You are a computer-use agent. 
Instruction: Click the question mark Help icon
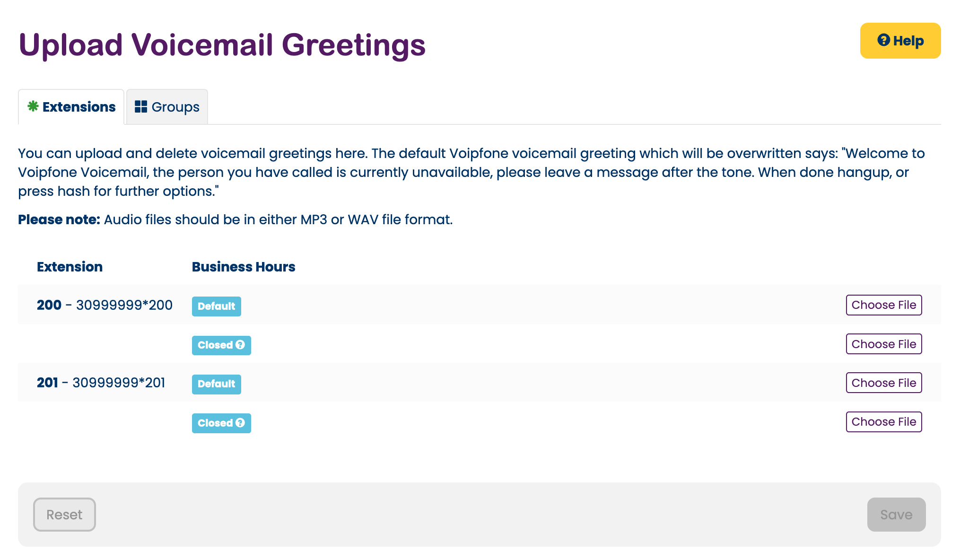click(884, 41)
